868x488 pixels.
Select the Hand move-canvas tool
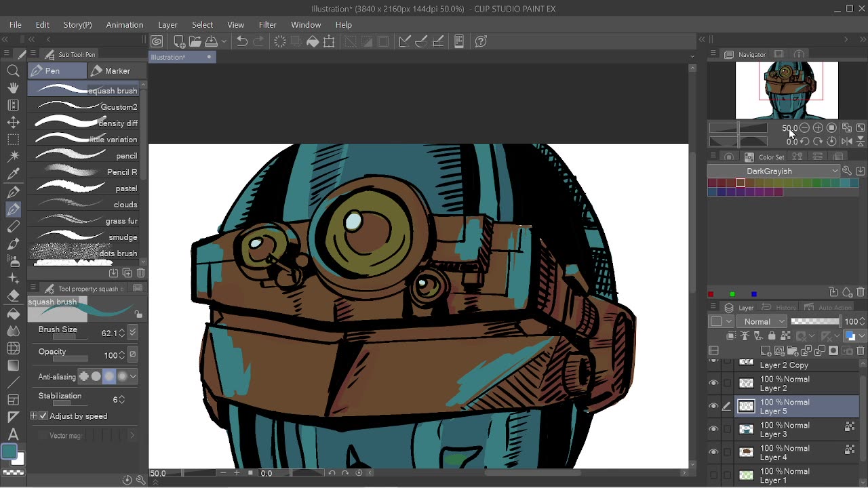[13, 87]
